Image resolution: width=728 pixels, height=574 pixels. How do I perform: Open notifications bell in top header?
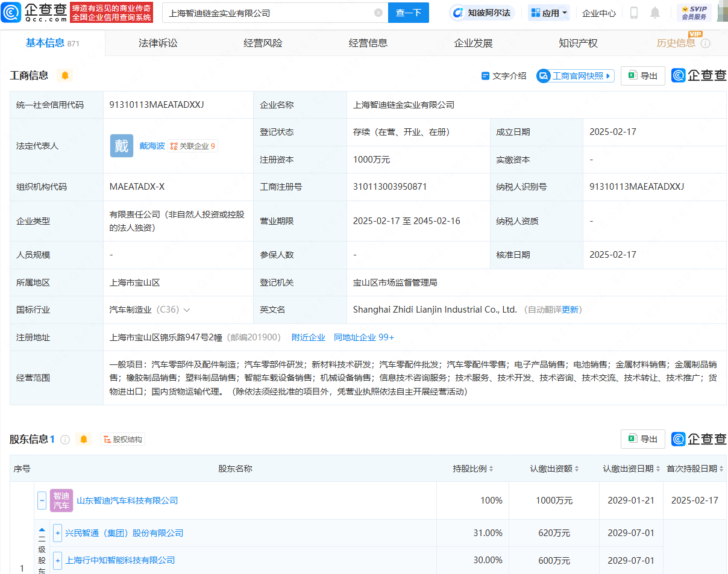pyautogui.click(x=655, y=13)
